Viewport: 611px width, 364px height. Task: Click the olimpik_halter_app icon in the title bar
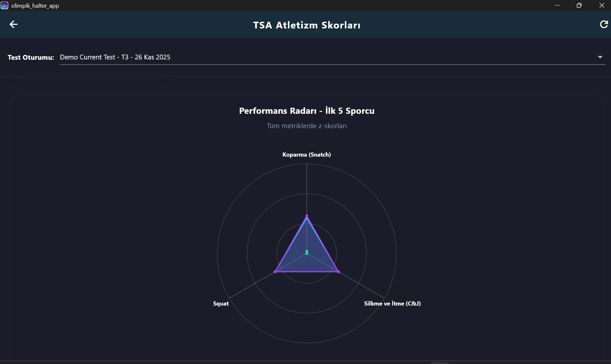4,5
